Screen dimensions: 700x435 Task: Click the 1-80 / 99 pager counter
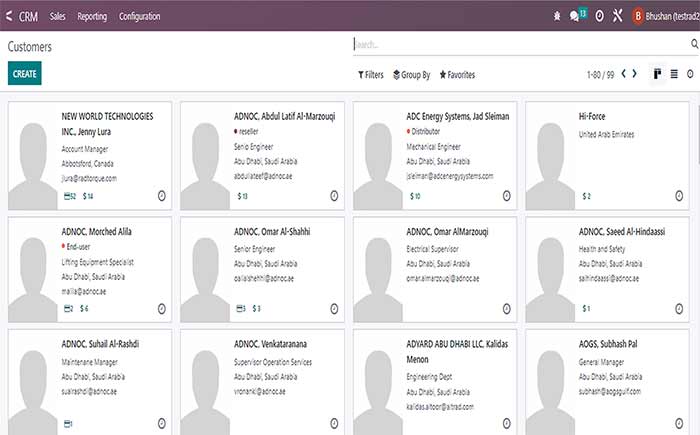(600, 75)
